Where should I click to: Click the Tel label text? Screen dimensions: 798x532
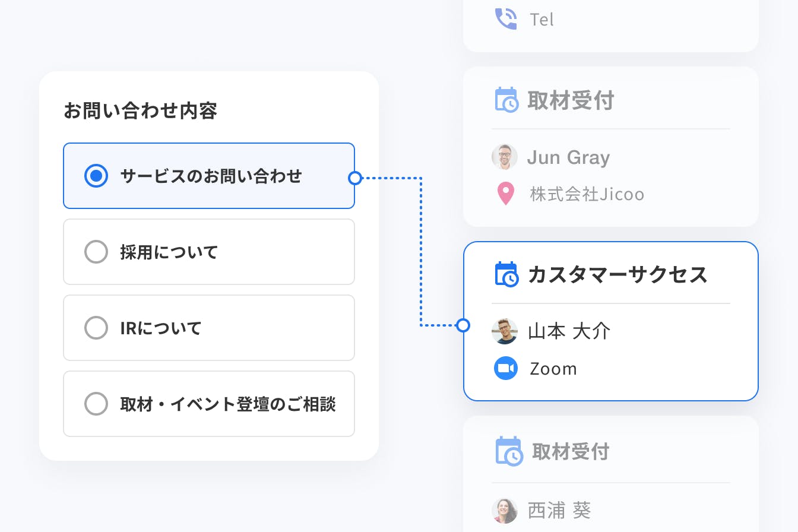click(541, 20)
